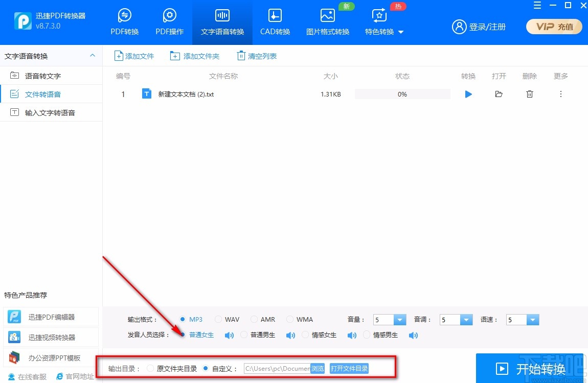The width and height of the screenshot is (588, 383).
Task: Play sample of 情感男生 voice
Action: pyautogui.click(x=413, y=335)
